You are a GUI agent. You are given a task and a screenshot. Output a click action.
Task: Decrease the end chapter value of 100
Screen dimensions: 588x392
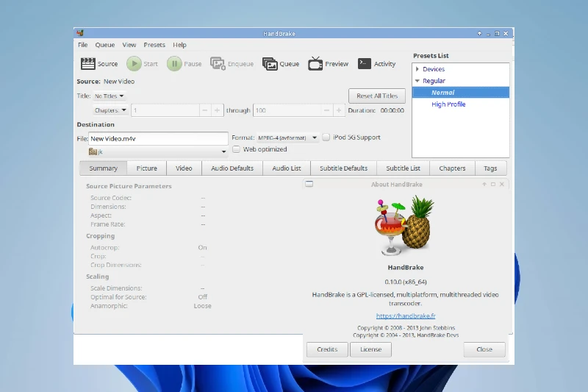click(x=326, y=110)
